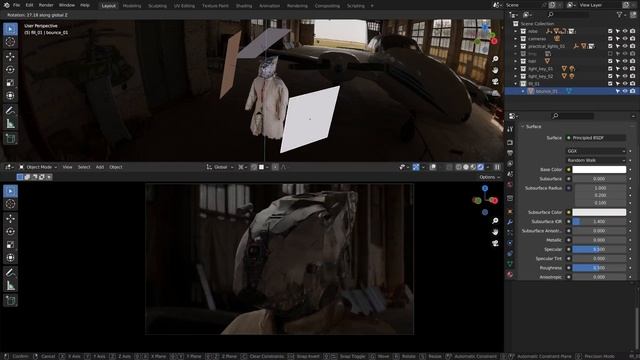Image resolution: width=640 pixels, height=360 pixels.
Task: Open the Object Data properties tab icon
Action: tap(510, 264)
